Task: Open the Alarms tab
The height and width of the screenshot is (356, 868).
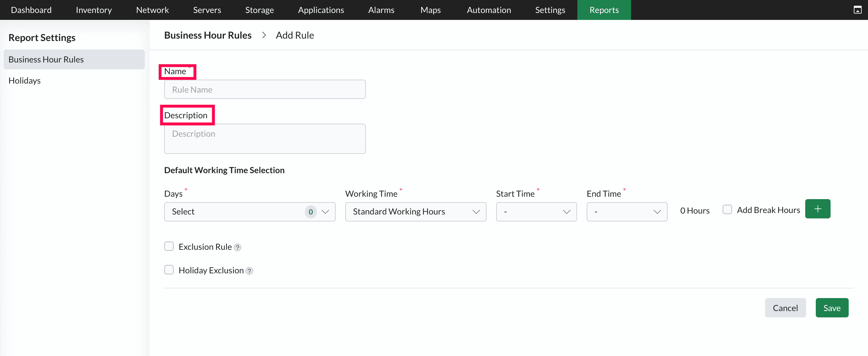Action: [x=381, y=10]
